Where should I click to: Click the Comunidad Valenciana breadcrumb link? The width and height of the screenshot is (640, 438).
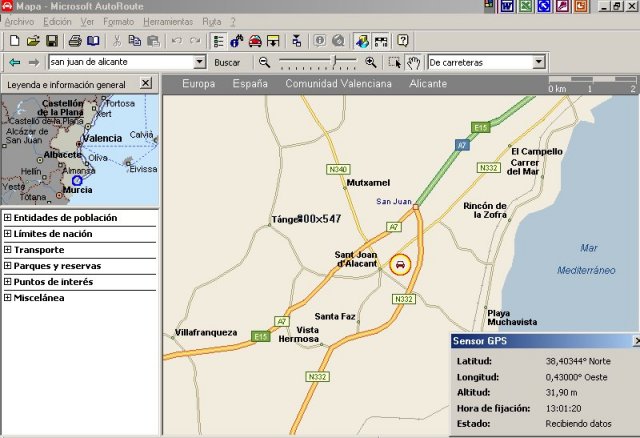pyautogui.click(x=338, y=84)
